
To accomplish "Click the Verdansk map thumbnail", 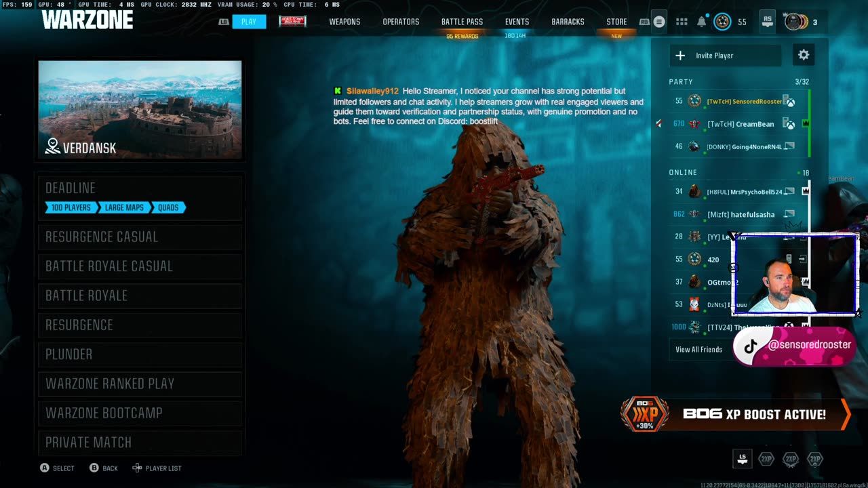I will (140, 110).
